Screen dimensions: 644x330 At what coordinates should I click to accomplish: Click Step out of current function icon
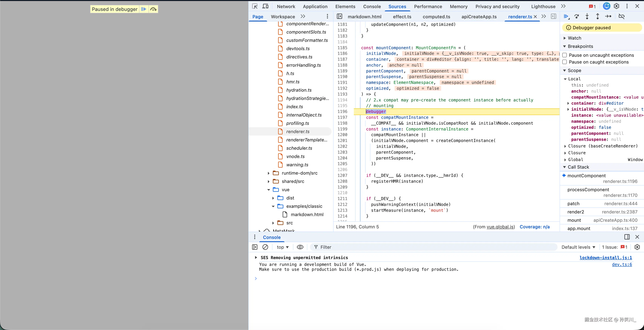597,17
